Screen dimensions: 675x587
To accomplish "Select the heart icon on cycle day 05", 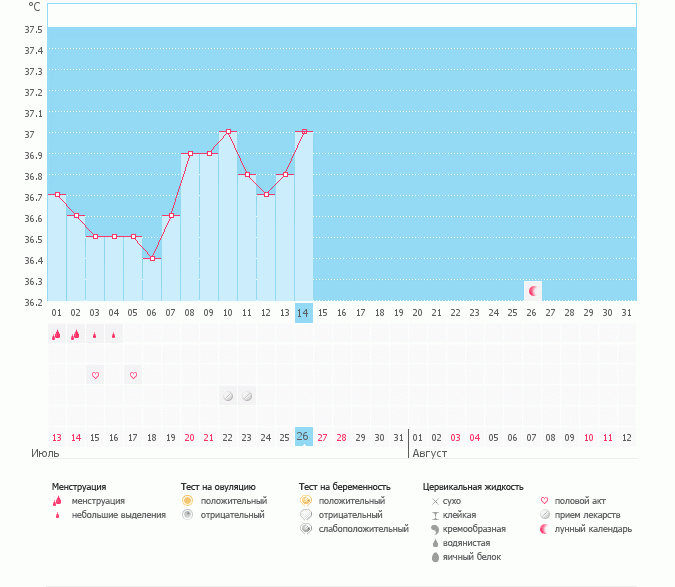I will point(133,375).
